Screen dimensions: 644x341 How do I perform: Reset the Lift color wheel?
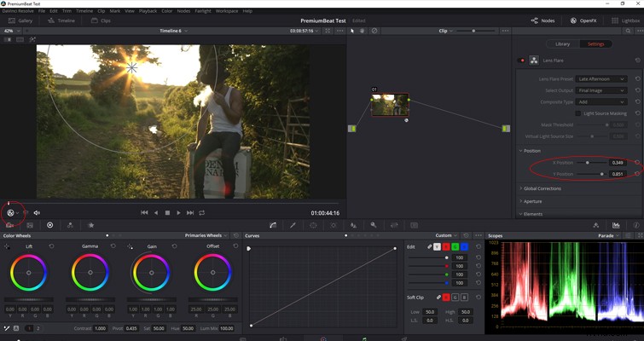point(51,246)
